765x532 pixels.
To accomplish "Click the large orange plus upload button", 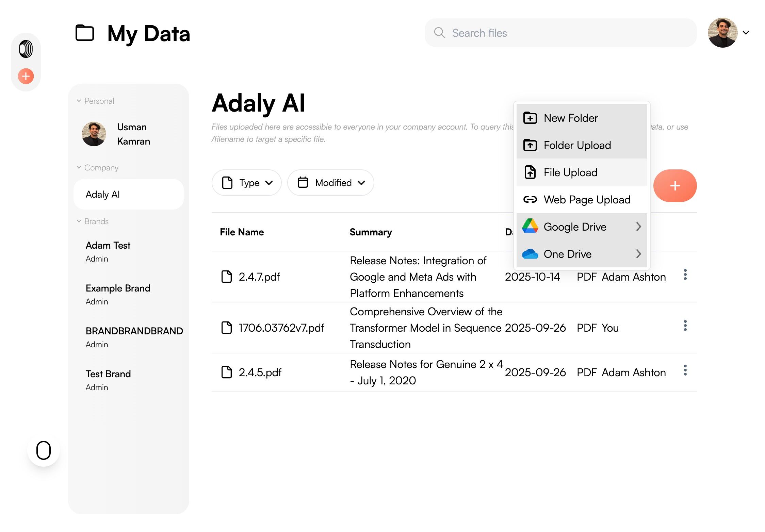I will click(674, 186).
